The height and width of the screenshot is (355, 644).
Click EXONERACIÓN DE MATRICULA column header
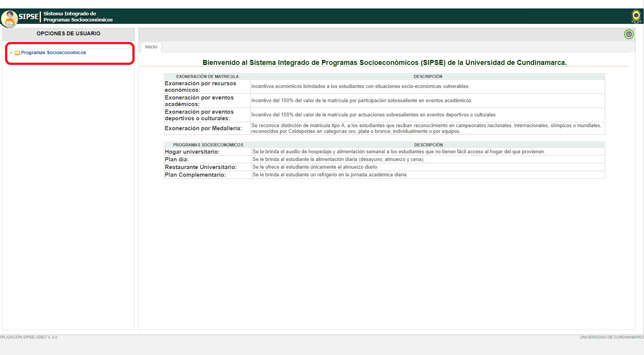pyautogui.click(x=207, y=76)
